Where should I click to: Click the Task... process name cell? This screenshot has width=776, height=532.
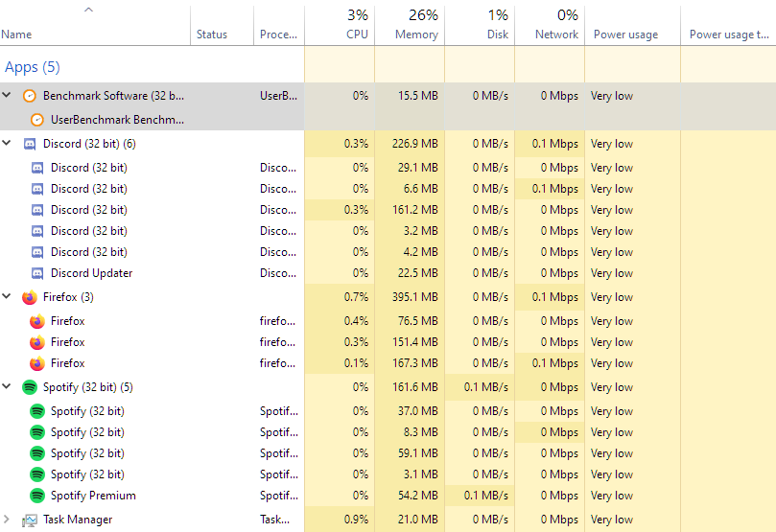[274, 520]
